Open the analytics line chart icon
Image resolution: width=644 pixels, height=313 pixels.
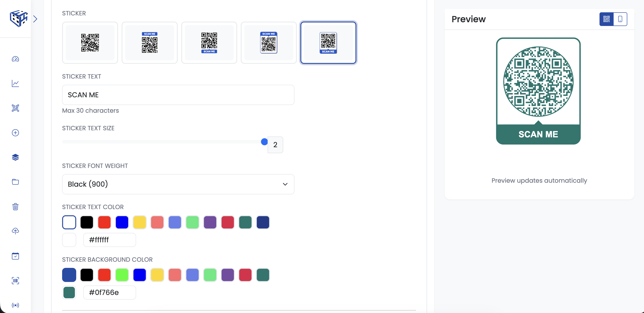click(15, 83)
